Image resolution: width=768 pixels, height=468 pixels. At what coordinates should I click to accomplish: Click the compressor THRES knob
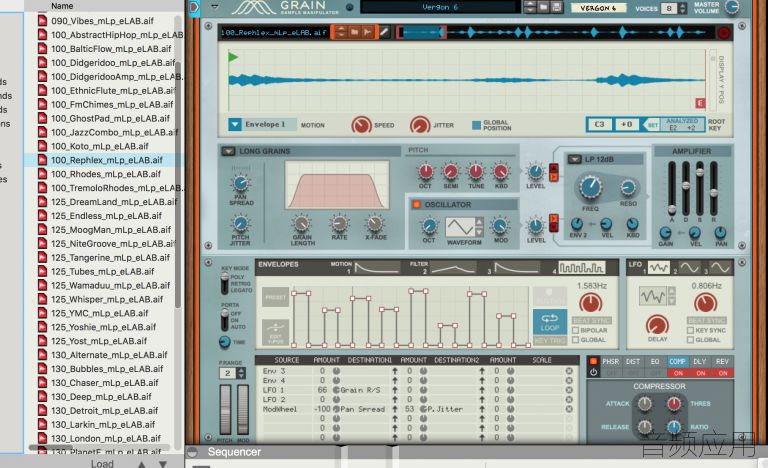674,404
